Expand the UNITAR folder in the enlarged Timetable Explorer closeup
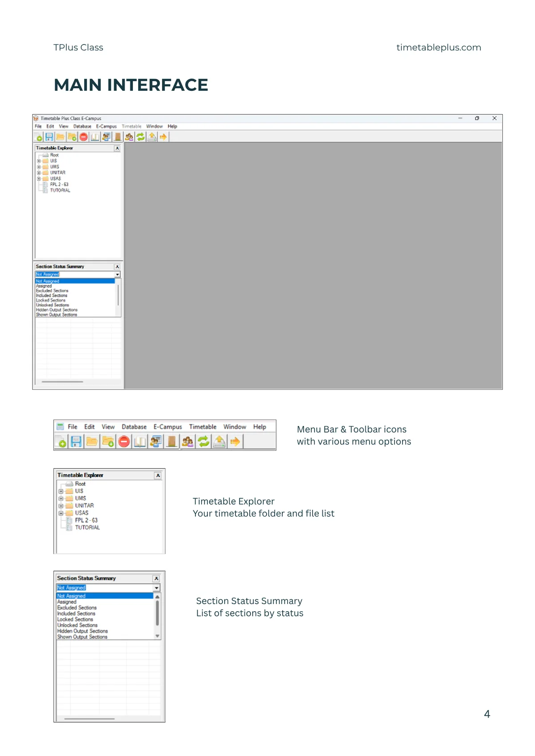The image size is (535, 756). (61, 506)
